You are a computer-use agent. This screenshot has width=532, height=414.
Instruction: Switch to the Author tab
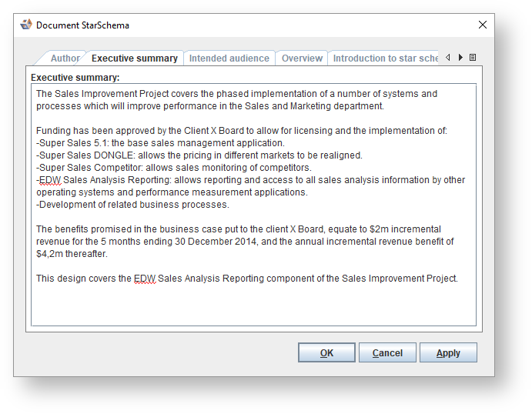pos(65,58)
